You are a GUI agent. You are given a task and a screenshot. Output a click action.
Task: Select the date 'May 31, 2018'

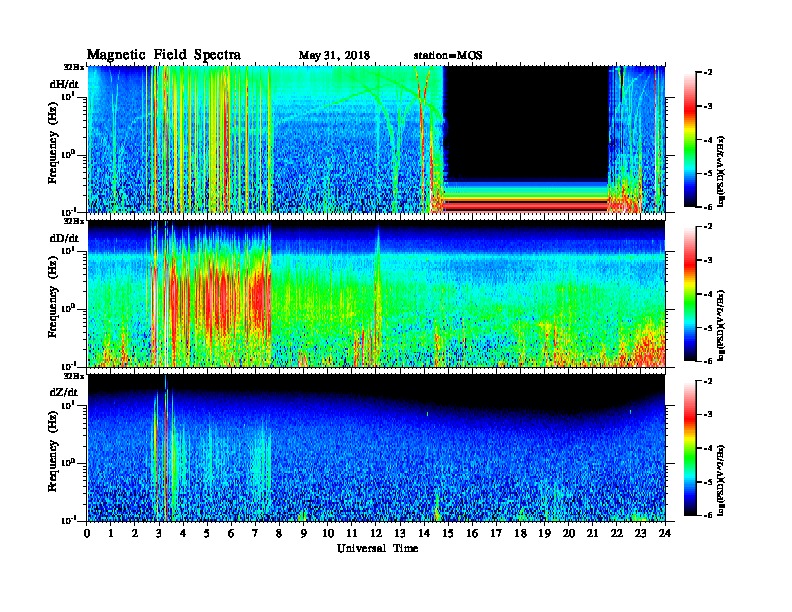[334, 55]
